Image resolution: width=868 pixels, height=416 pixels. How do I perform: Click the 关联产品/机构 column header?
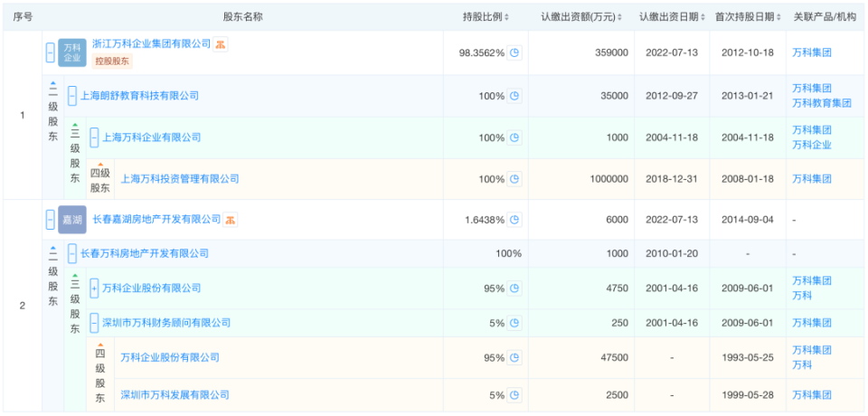click(825, 16)
